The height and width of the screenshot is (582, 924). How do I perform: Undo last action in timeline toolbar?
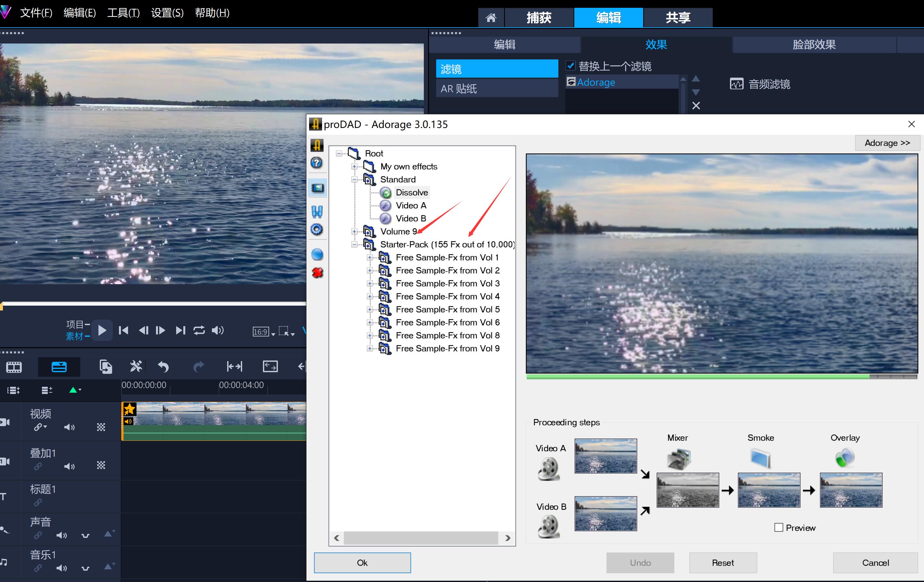pos(163,367)
